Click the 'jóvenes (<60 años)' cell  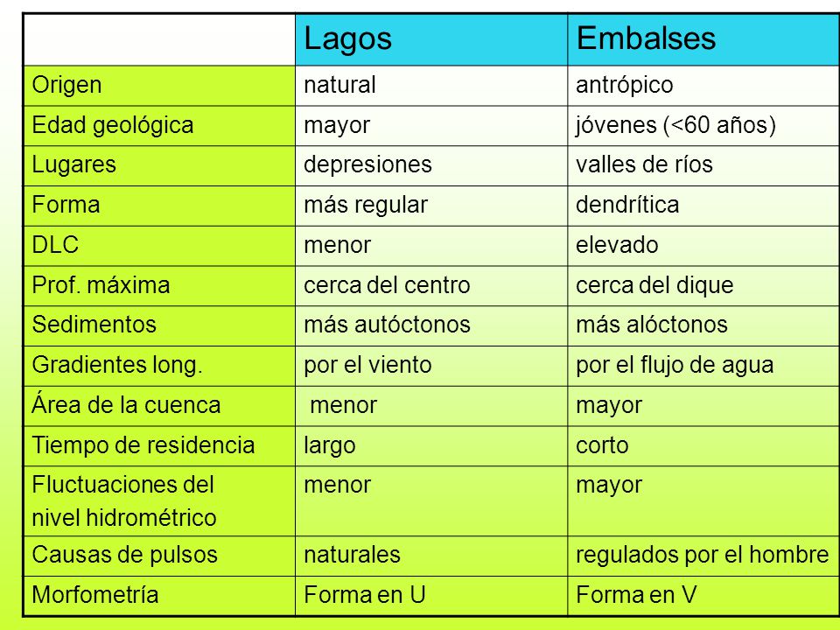point(703,126)
